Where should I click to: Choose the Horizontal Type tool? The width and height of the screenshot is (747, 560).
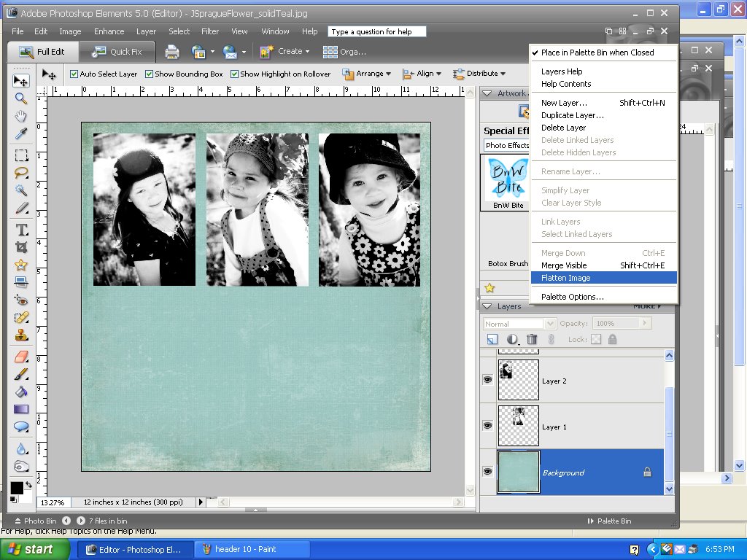tap(21, 230)
